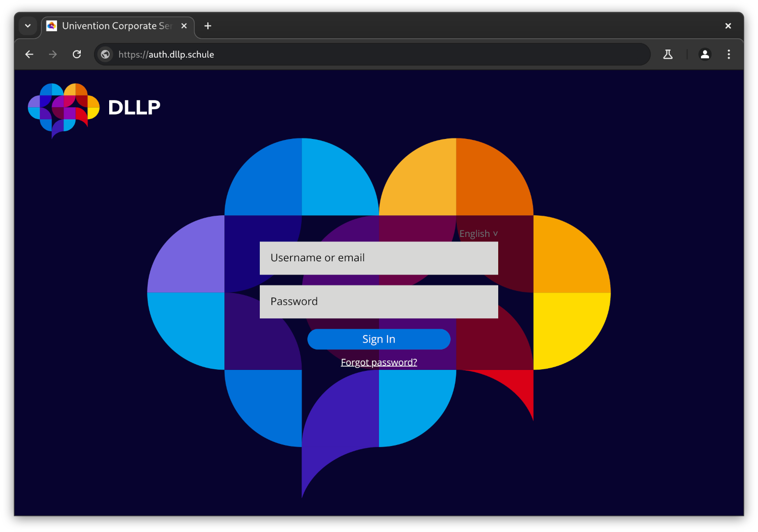
Task: Follow the Forgot password? link
Action: point(378,362)
